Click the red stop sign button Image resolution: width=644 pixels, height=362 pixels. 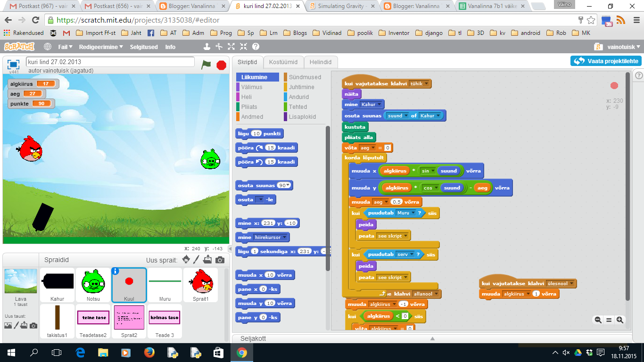tap(221, 65)
